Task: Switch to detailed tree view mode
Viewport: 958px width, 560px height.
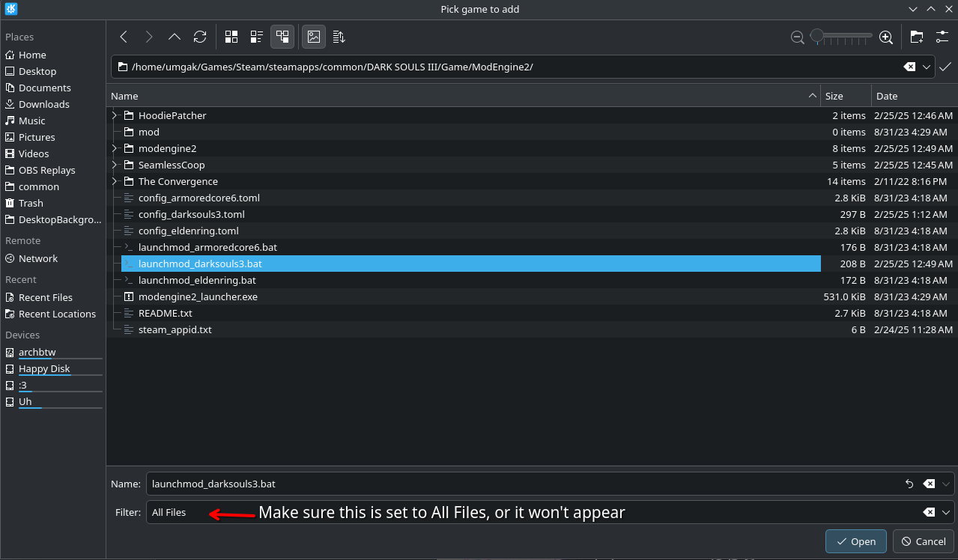Action: pyautogui.click(x=282, y=37)
